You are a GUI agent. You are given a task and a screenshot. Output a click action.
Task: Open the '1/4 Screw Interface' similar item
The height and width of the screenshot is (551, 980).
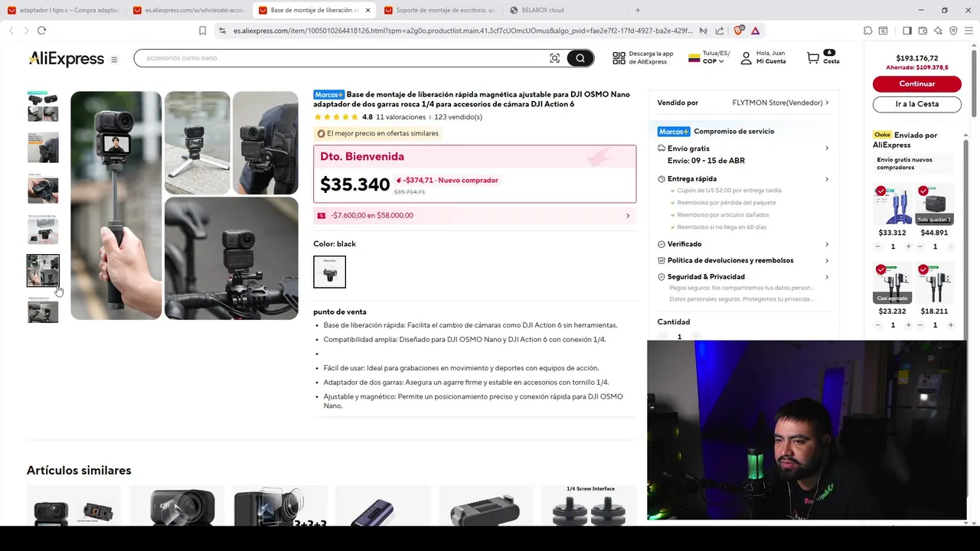(x=590, y=505)
